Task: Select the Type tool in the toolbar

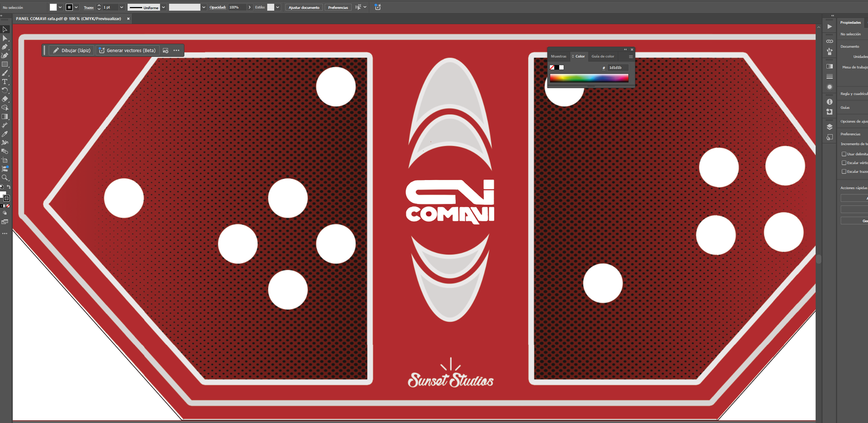Action: point(5,82)
